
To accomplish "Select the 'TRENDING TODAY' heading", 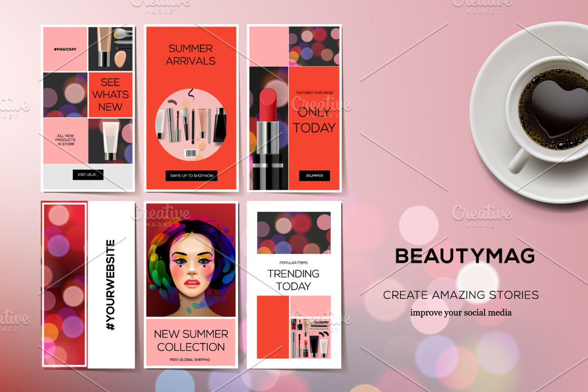I will tap(294, 280).
